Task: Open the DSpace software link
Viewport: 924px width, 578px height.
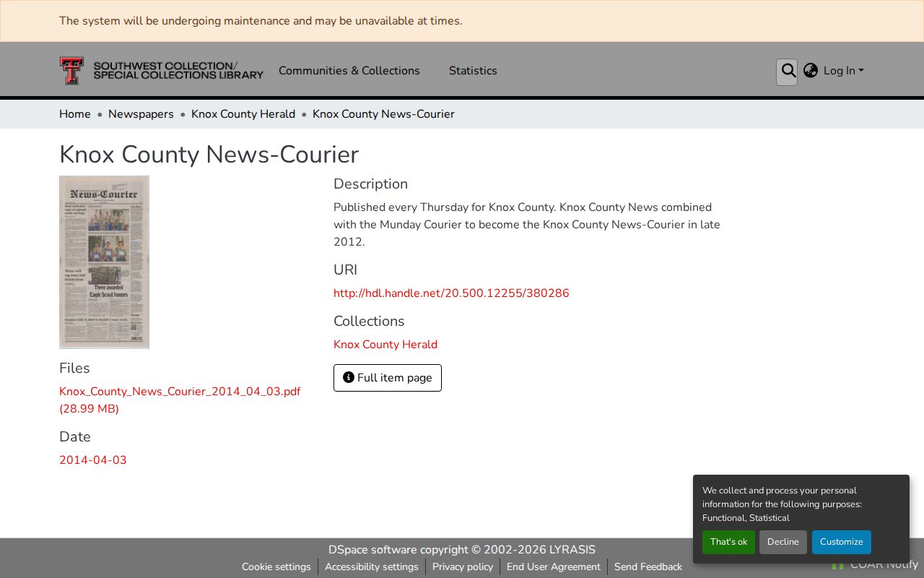Action: pos(372,550)
